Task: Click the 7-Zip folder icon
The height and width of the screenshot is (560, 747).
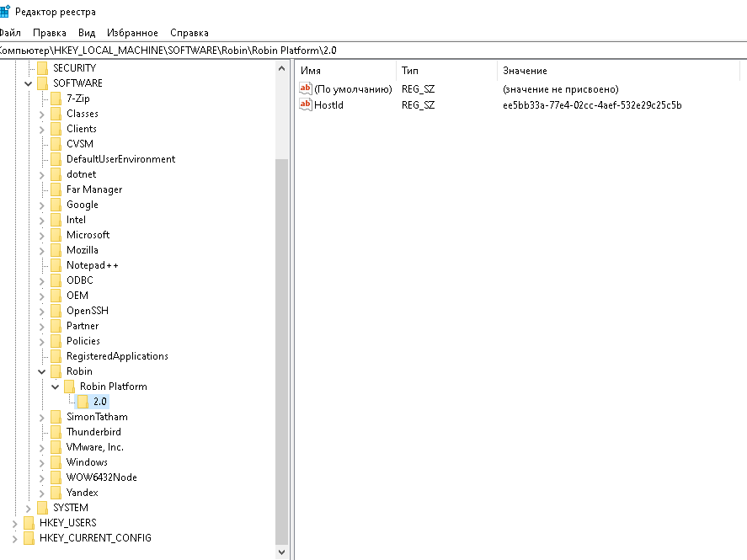Action: tap(56, 99)
